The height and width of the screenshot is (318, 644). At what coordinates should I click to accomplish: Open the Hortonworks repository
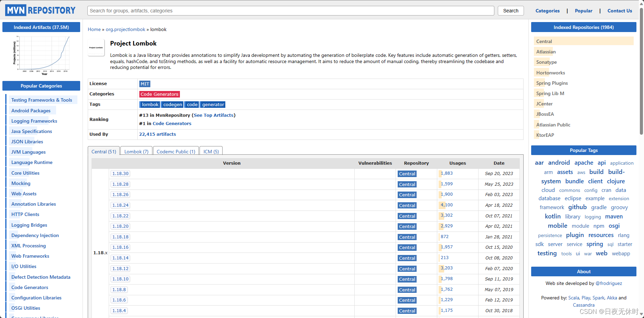(x=550, y=73)
